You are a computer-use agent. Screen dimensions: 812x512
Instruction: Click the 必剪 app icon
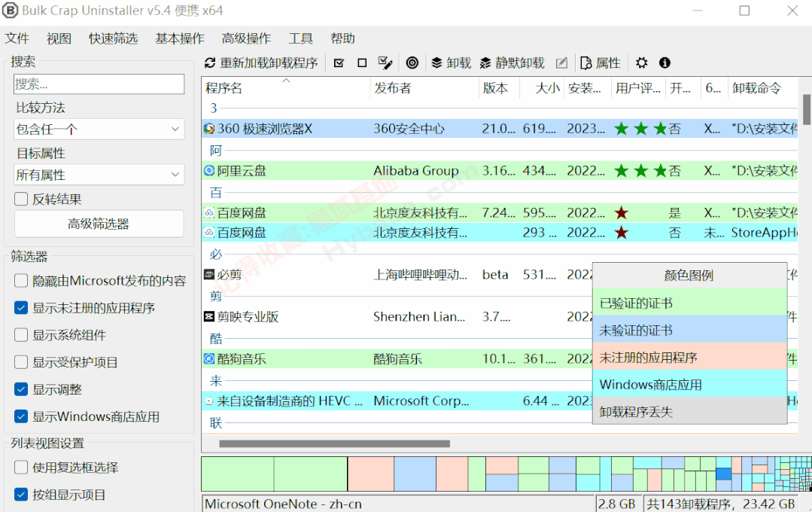coord(209,275)
